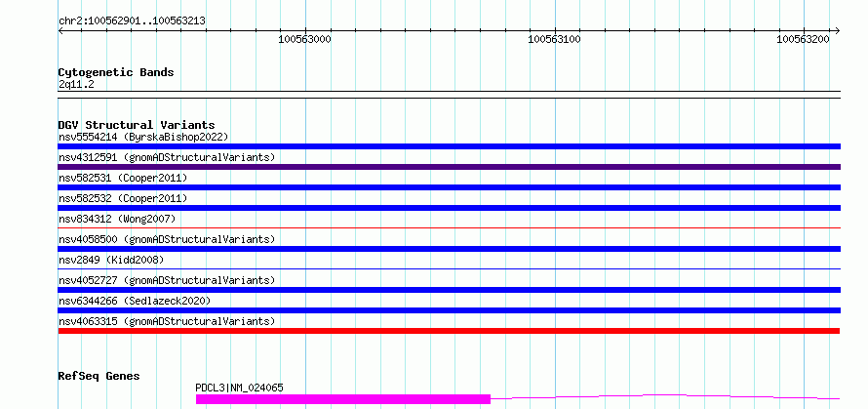Viewport: 868px width, 409px height.
Task: Select the DGV Structural Variants track title
Action: (137, 125)
